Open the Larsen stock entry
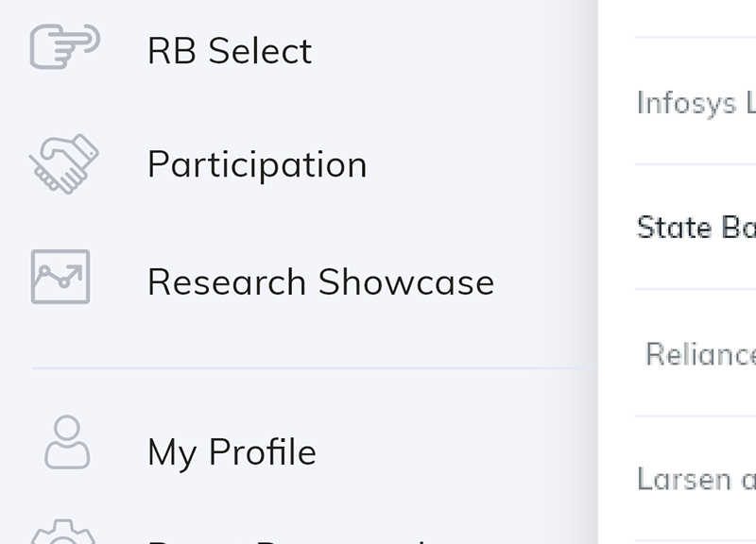Screen dimensions: 756x544 click(696, 479)
